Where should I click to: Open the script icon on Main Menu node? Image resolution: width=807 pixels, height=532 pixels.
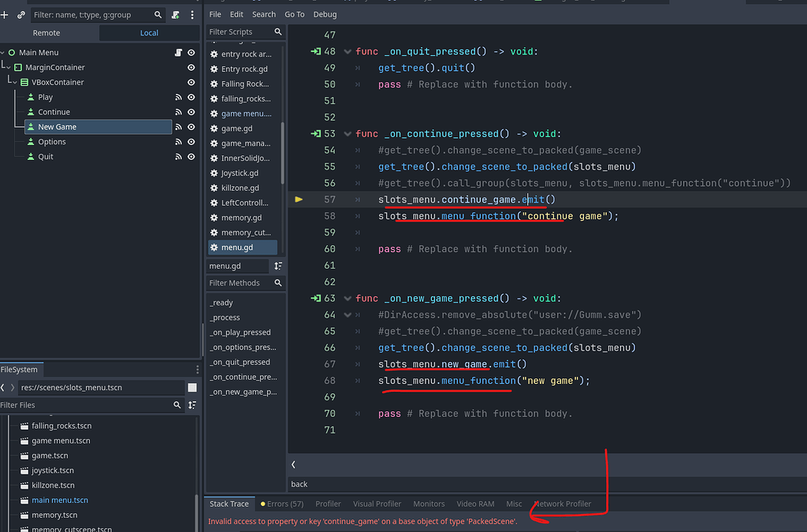[x=178, y=53]
